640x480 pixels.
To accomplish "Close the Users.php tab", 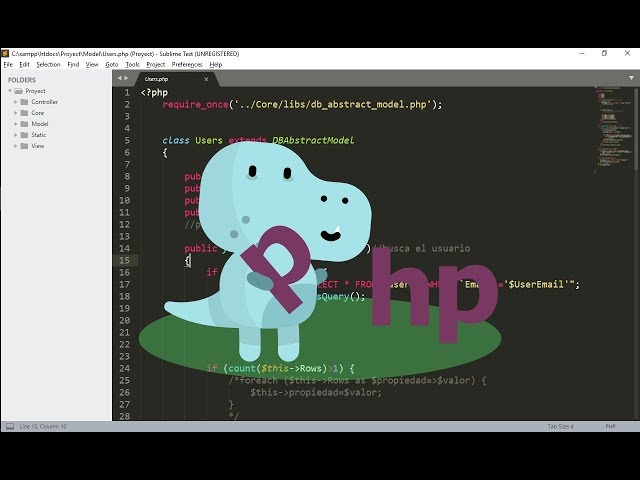I will [x=206, y=79].
